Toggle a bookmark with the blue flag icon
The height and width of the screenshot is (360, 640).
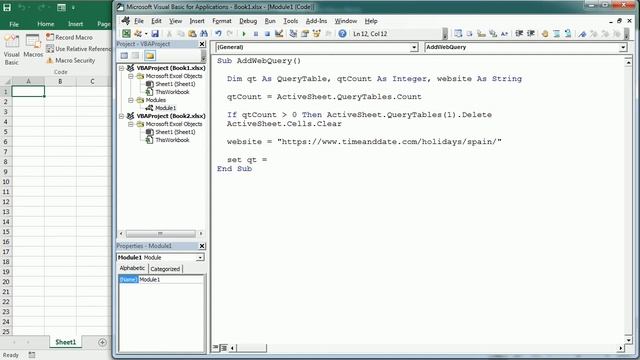click(x=582, y=34)
